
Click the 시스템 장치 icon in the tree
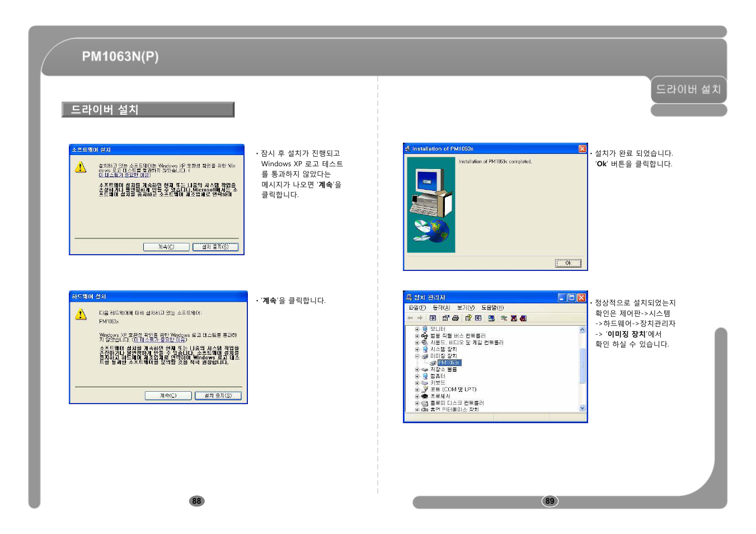pos(425,349)
